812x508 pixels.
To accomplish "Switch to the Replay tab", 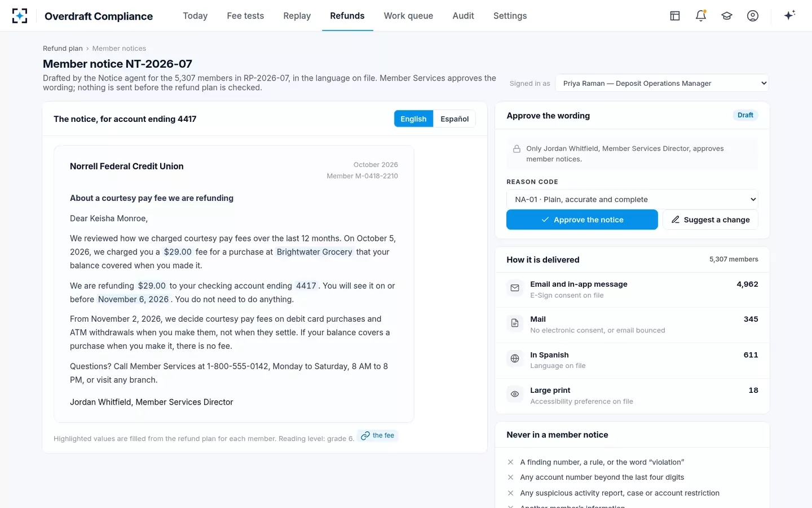I will click(297, 16).
